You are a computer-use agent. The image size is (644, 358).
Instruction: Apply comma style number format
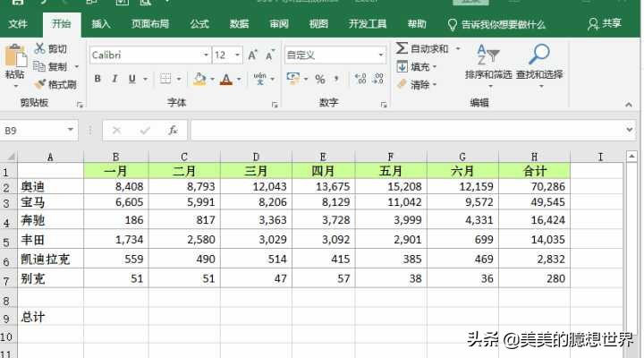pos(337,79)
